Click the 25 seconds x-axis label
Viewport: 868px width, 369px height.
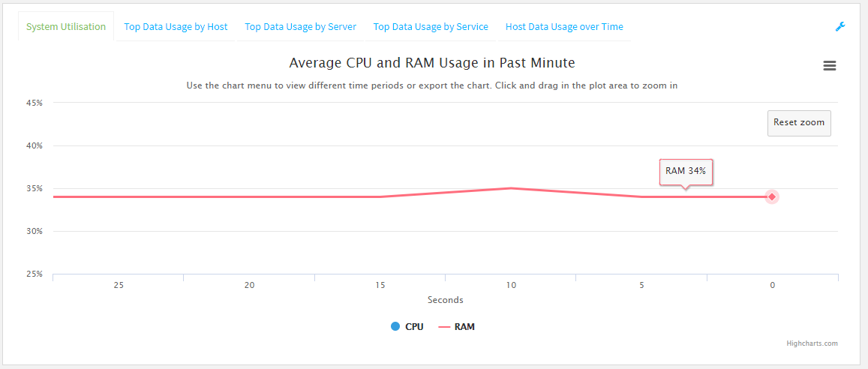(x=119, y=285)
